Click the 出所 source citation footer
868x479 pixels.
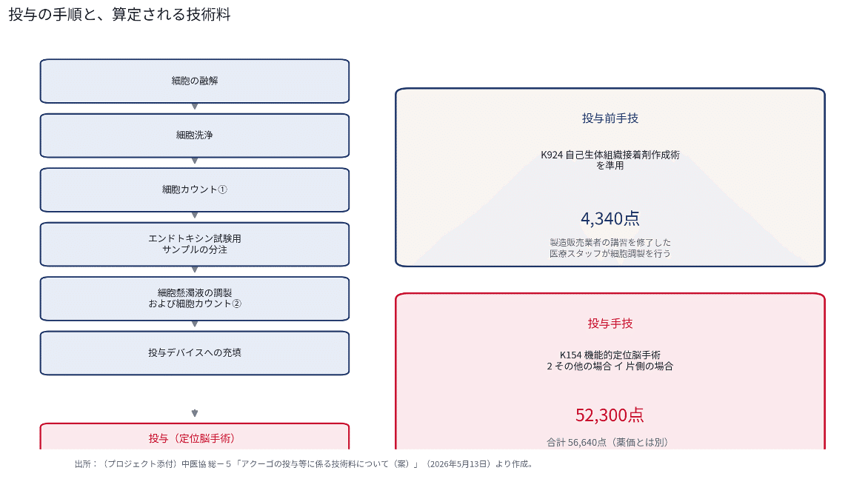(x=304, y=464)
